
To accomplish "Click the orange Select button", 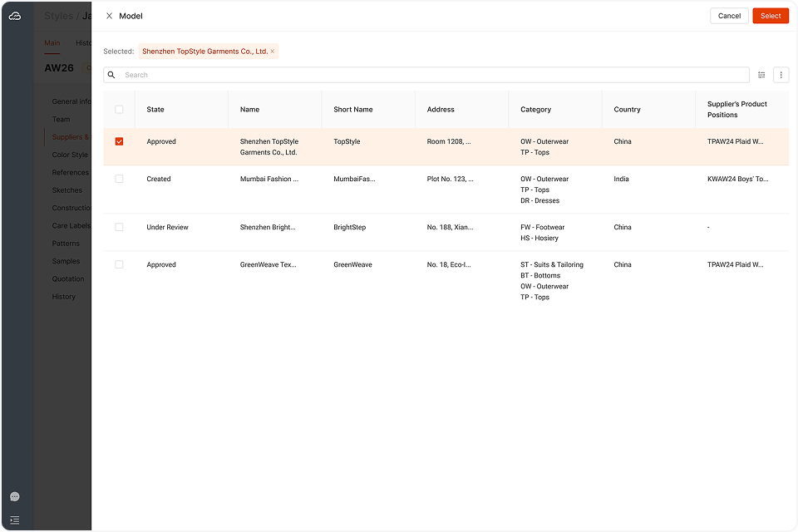I will click(770, 16).
